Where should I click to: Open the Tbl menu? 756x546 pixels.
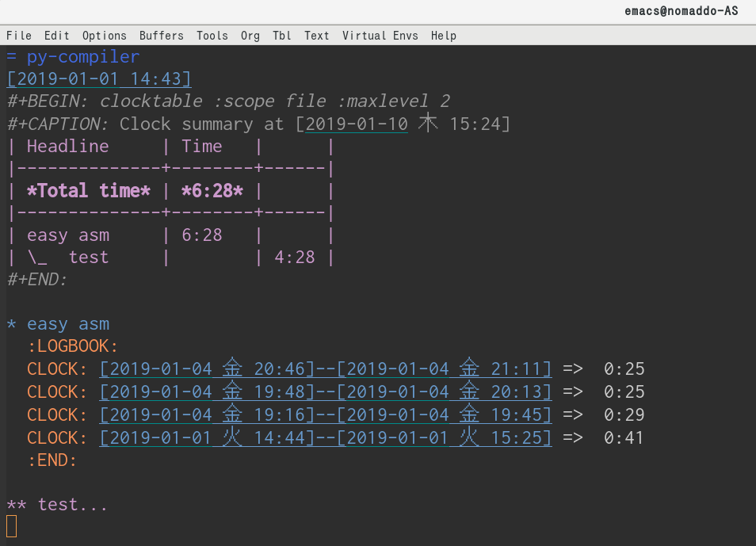point(281,35)
